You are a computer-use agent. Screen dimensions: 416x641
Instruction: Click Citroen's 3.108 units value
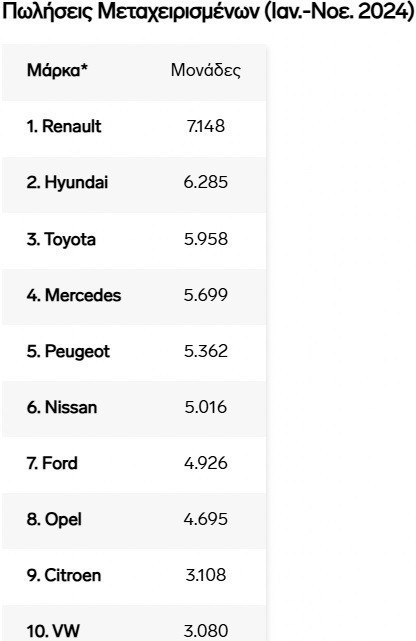pyautogui.click(x=206, y=575)
